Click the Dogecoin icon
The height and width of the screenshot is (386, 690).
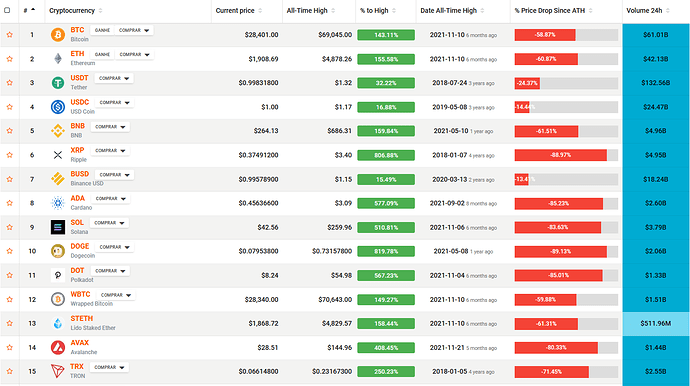pos(58,251)
